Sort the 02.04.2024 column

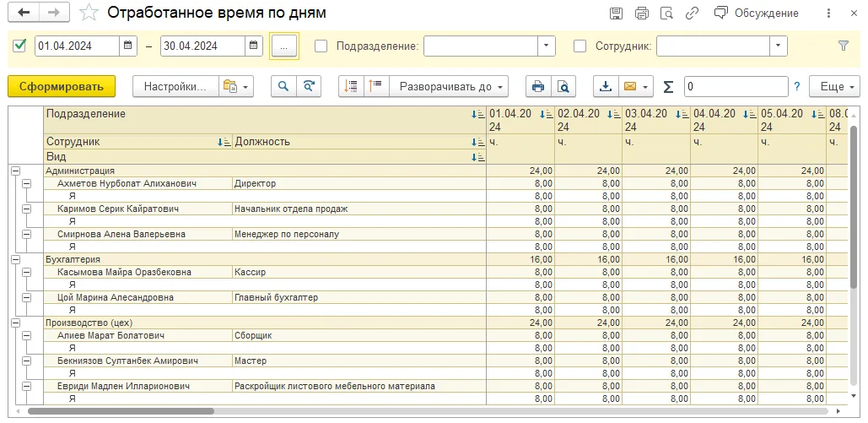pos(613,114)
